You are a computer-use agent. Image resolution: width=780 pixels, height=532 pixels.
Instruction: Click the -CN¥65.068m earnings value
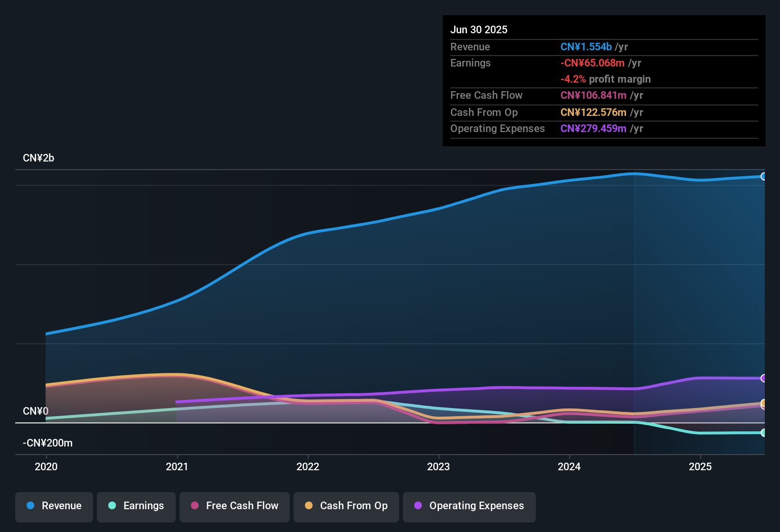(592, 63)
